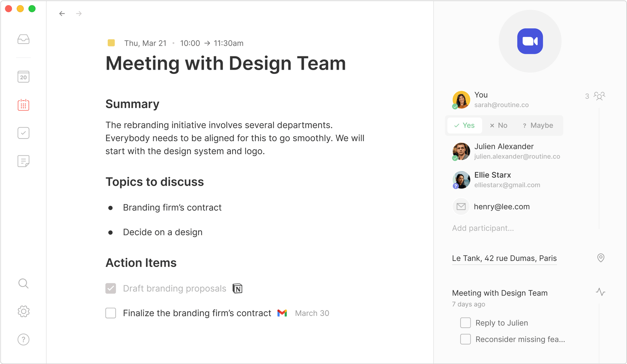Uncheck Draft branding proposals
627x364 pixels.
111,288
